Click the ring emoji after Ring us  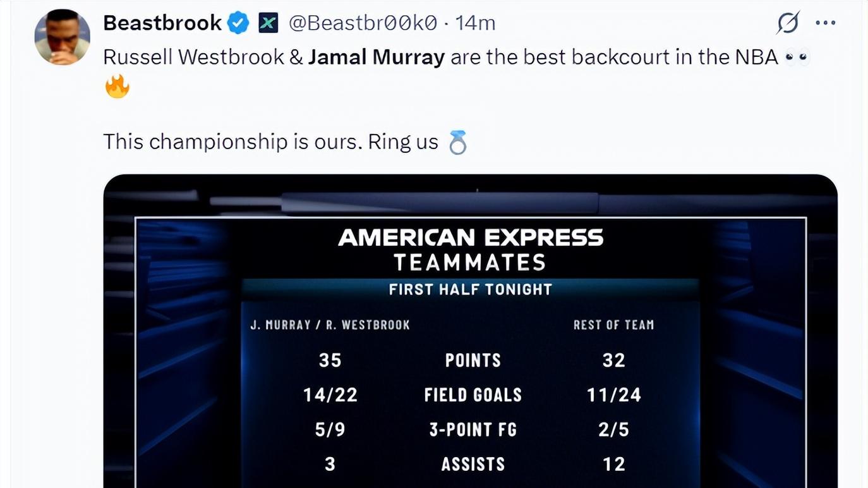pyautogui.click(x=457, y=142)
